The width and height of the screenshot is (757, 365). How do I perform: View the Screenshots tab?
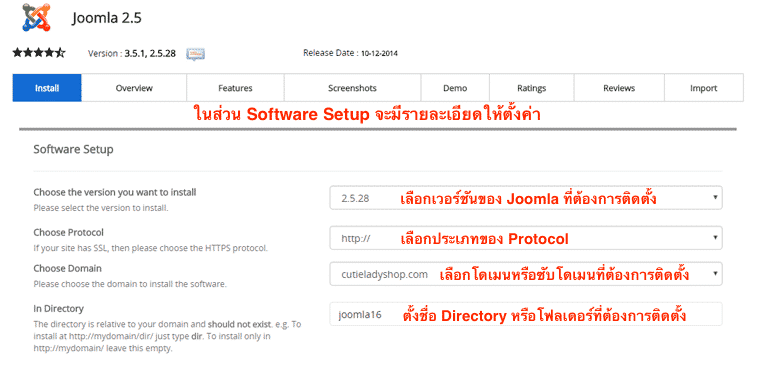coord(352,88)
